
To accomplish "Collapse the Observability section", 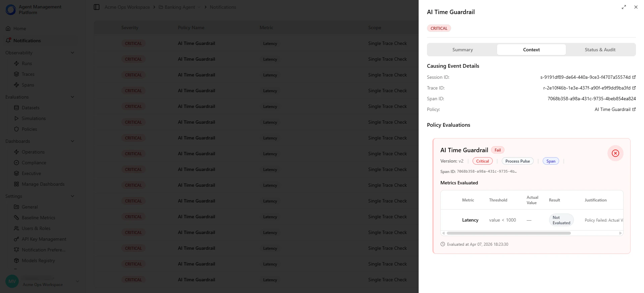I will click(72, 53).
